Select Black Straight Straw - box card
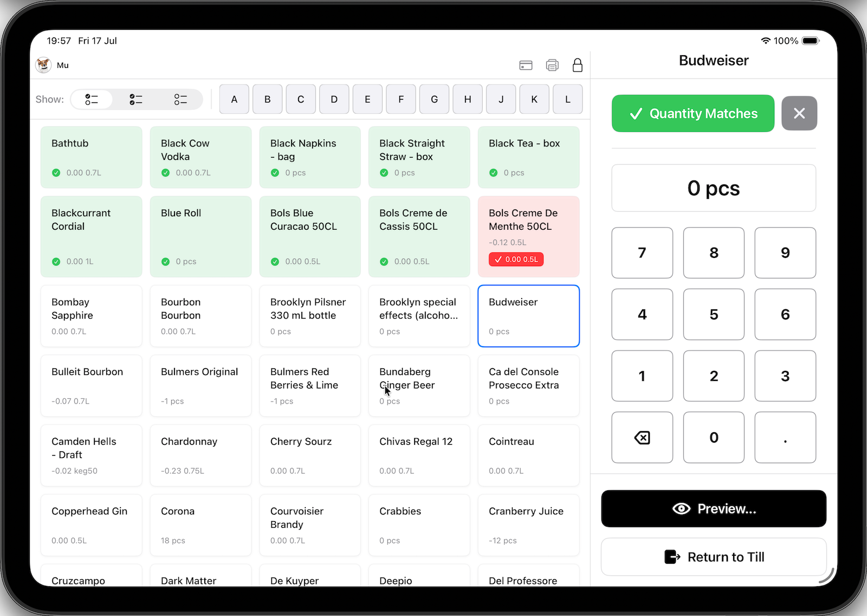867x616 pixels. tap(419, 157)
